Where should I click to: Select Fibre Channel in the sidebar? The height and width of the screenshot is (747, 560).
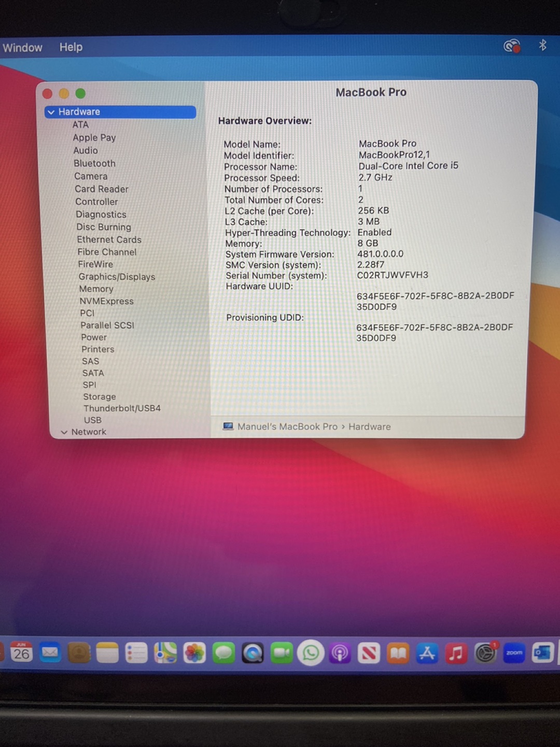[x=107, y=252]
